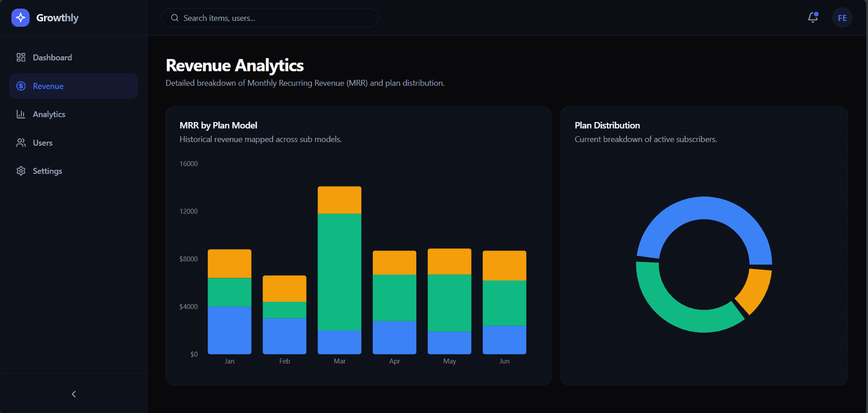
Task: Click the Users people icon
Action: 21,143
